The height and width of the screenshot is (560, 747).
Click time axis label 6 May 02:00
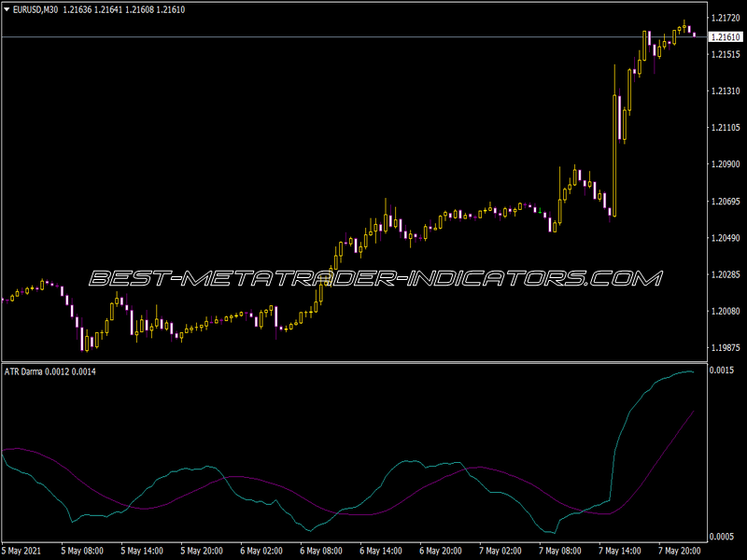click(261, 551)
